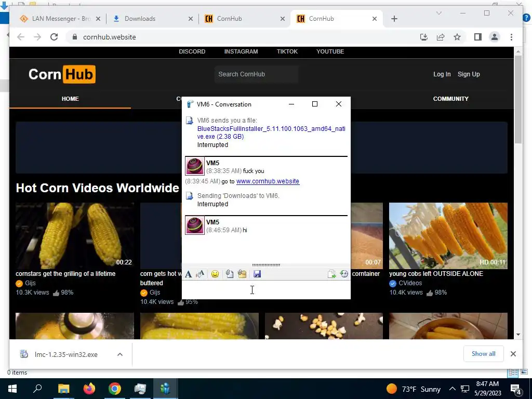Click the LAN Messenger taskbar icon
Image resolution: width=532 pixels, height=399 pixels.
(165, 389)
